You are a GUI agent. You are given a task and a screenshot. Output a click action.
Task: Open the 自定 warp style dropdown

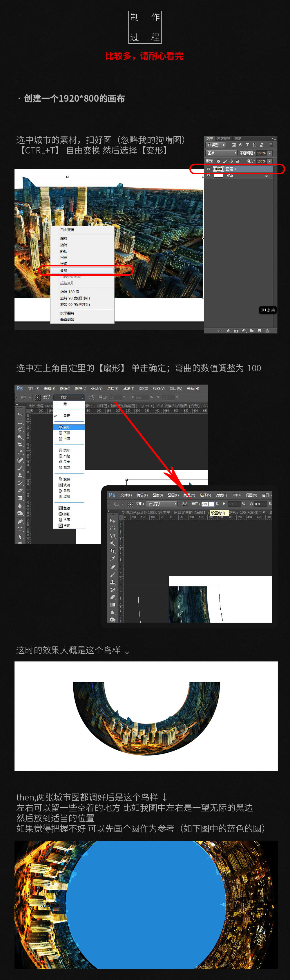[69, 397]
